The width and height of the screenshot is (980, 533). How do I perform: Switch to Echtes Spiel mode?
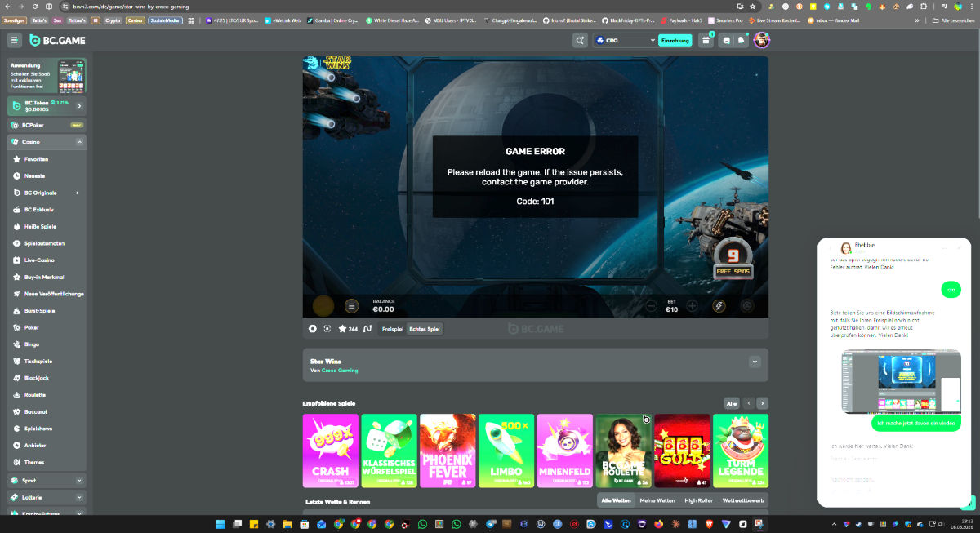pyautogui.click(x=425, y=329)
